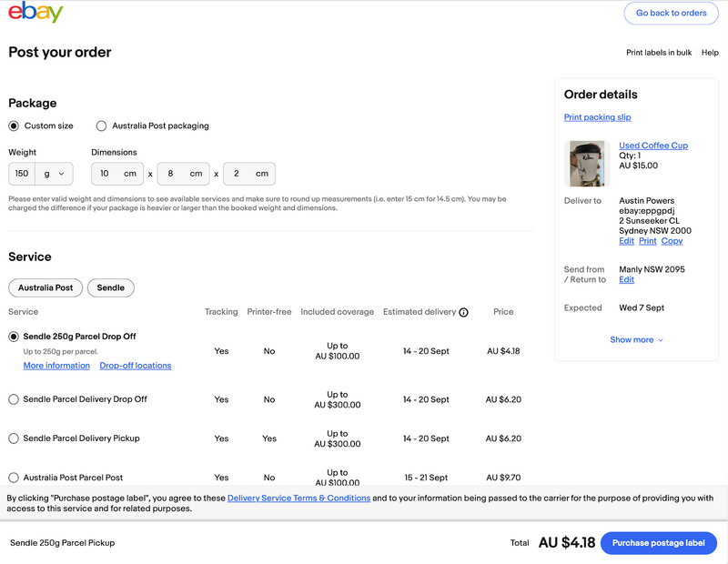Open the Used Coffee Cup listing
Screen dimensions: 728x564
653,146
